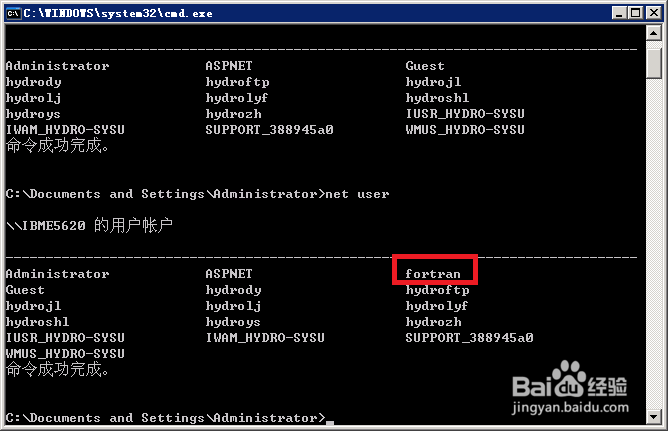
Task: Click WMUS_HYDRO-SYSU in the lower account list
Action: pos(65,354)
